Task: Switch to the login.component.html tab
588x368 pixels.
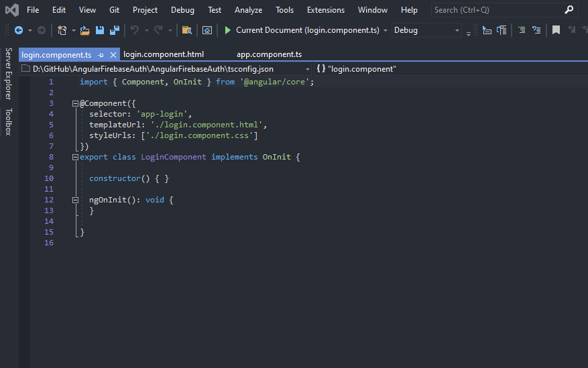Action: coord(164,54)
